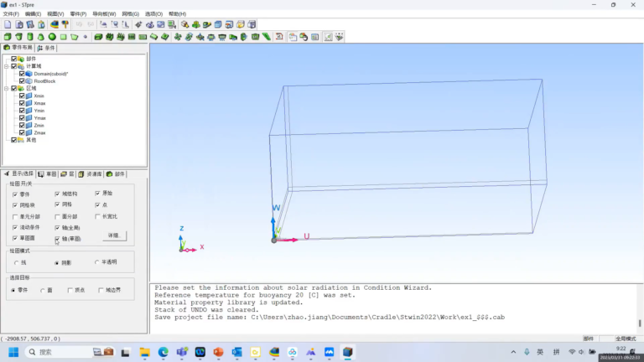This screenshot has height=362, width=644.
Task: Open the 帮助(H) menu
Action: click(x=178, y=14)
